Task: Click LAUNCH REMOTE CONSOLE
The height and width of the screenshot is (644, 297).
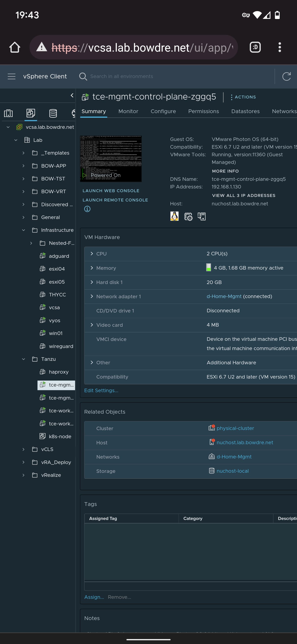Action: click(x=115, y=200)
